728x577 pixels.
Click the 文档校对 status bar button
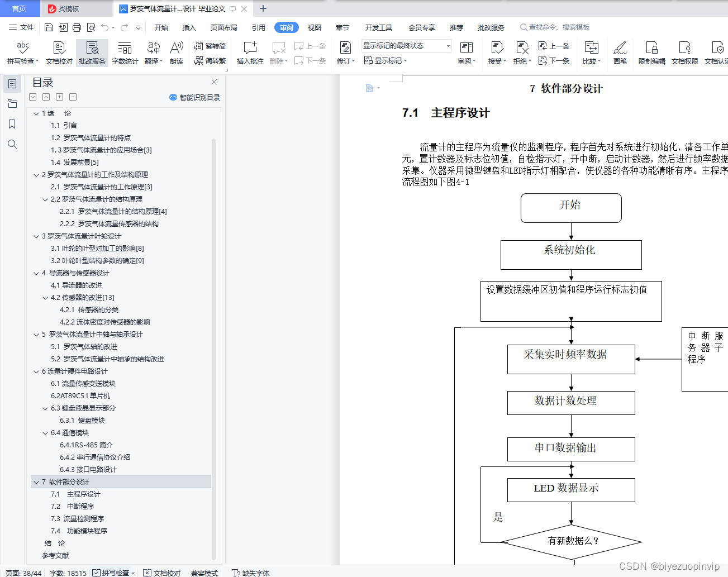[162, 573]
